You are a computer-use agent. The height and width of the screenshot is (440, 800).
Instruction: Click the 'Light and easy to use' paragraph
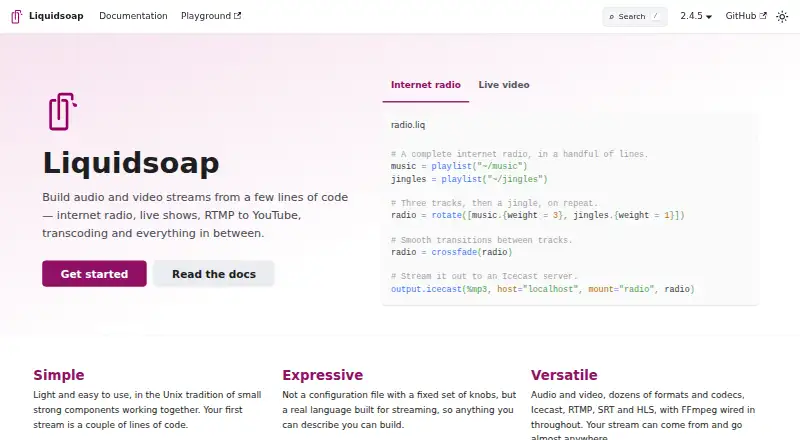[147, 409]
